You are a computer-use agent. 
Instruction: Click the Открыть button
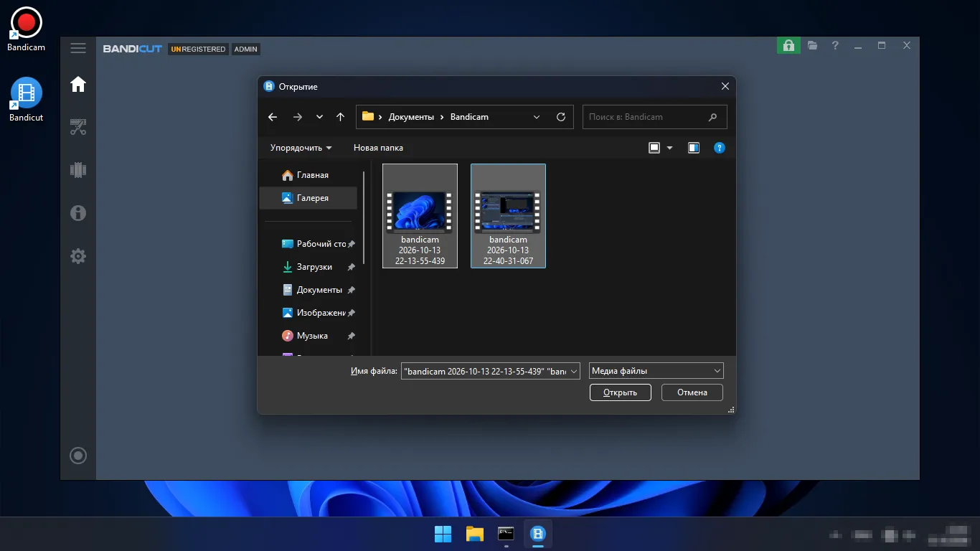(x=620, y=392)
